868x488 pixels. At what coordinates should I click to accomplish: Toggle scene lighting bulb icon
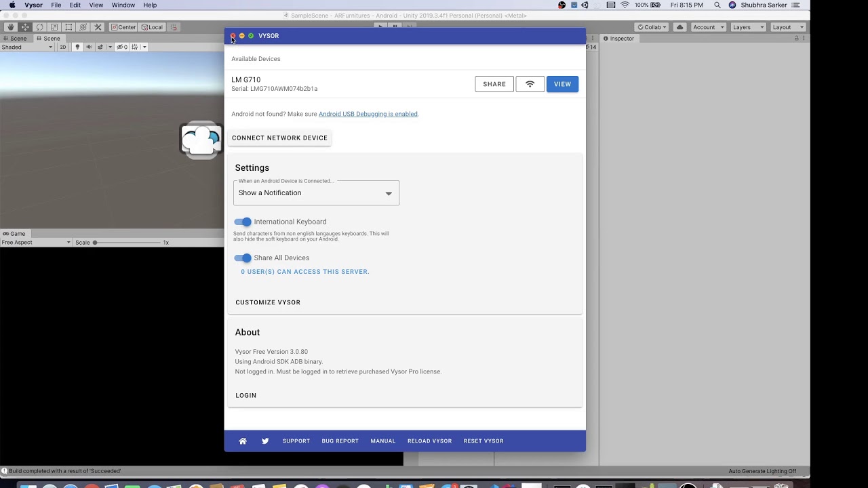coord(77,47)
